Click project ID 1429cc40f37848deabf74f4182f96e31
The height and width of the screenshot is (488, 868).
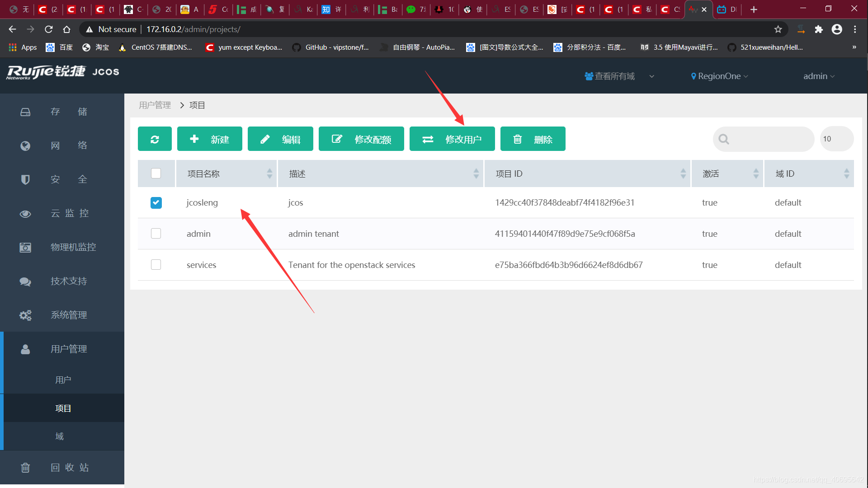click(x=565, y=202)
